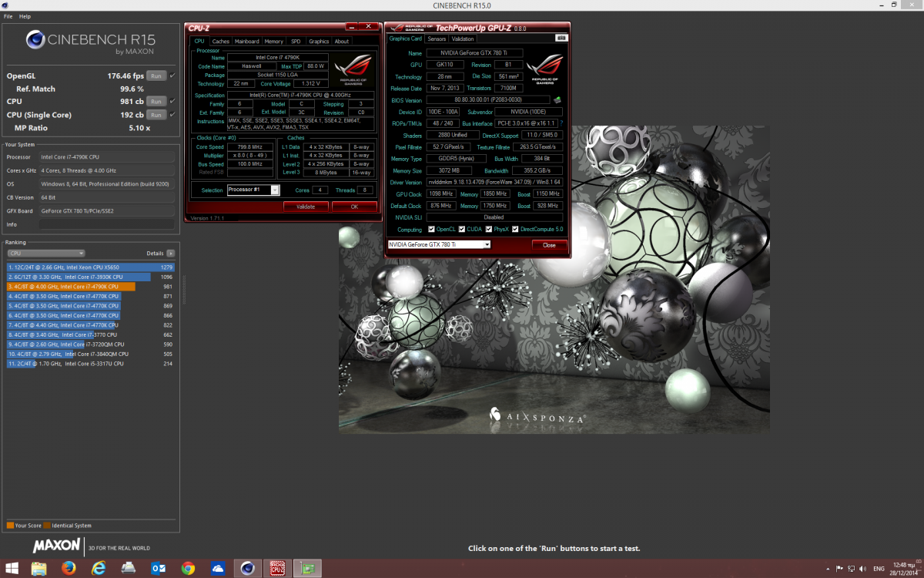
Task: Open the taskbar clock showing 28/12/2014
Action: (903, 569)
